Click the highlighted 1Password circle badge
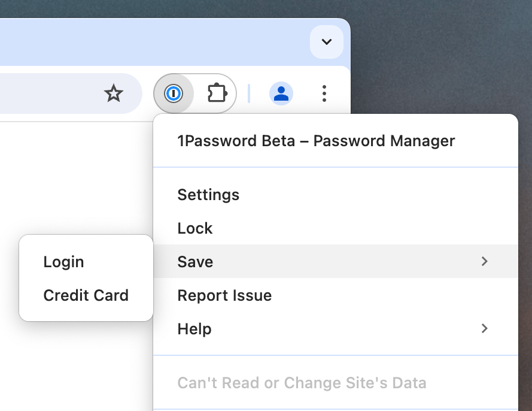 [173, 93]
